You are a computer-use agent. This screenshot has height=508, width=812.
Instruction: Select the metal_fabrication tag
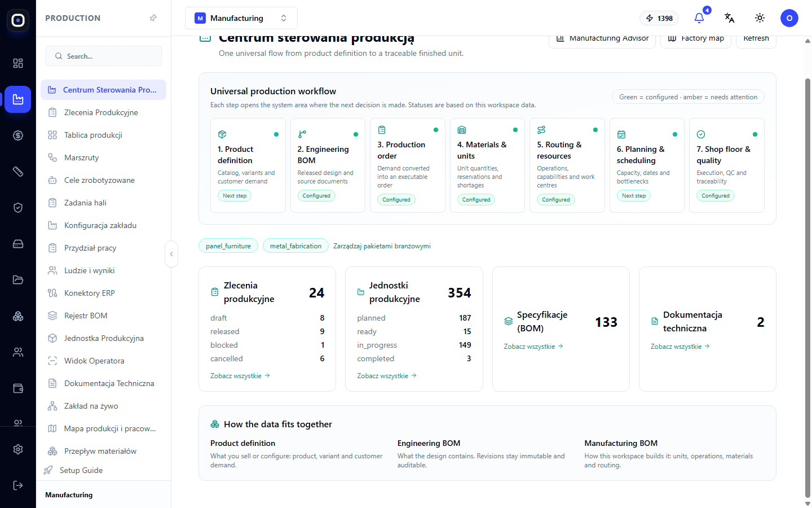click(295, 246)
